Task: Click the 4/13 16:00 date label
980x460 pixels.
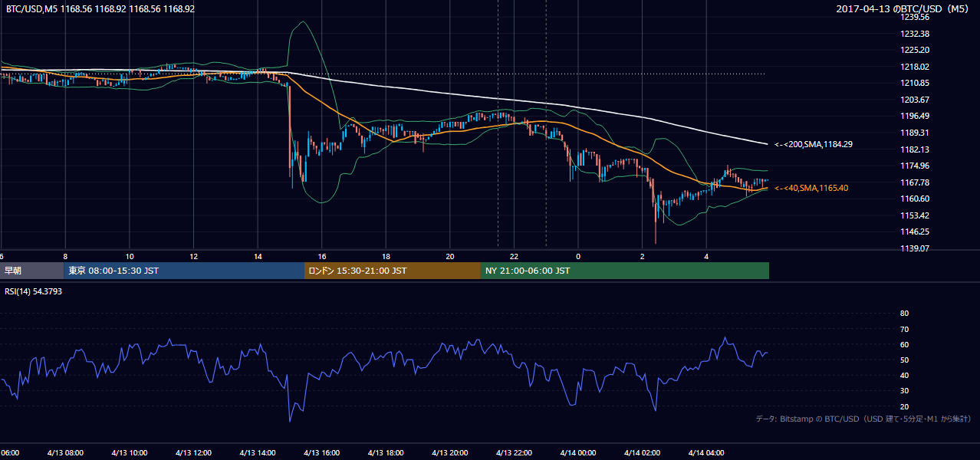Action: click(322, 452)
